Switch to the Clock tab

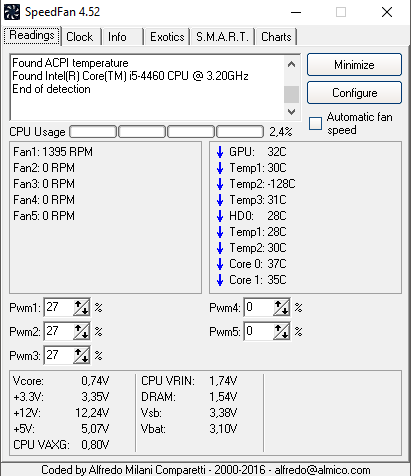(x=80, y=37)
